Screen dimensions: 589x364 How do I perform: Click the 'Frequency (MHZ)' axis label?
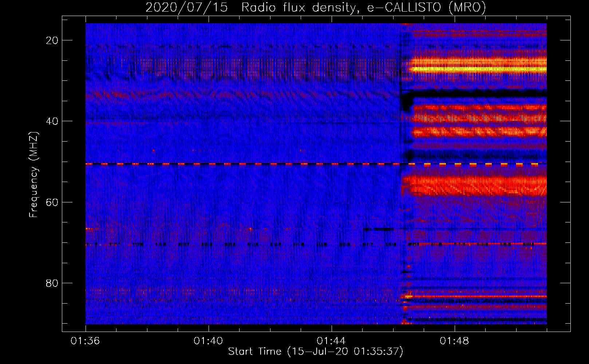(x=33, y=175)
